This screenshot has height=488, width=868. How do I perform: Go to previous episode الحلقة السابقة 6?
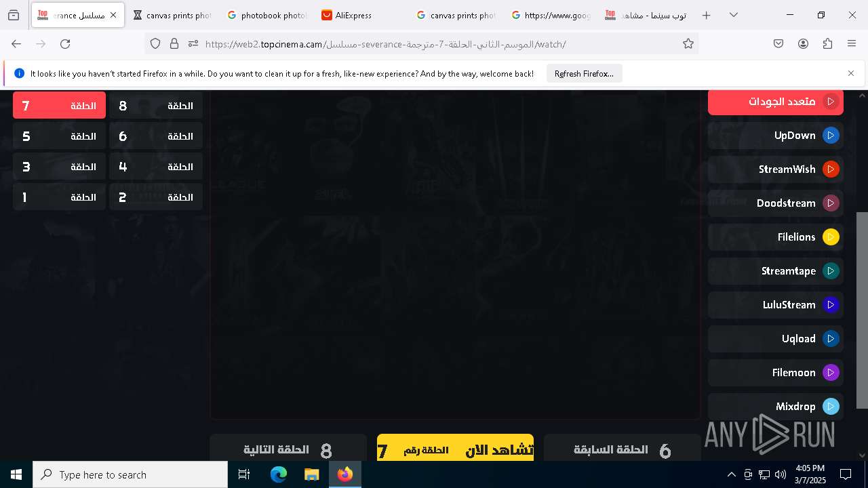(623, 448)
